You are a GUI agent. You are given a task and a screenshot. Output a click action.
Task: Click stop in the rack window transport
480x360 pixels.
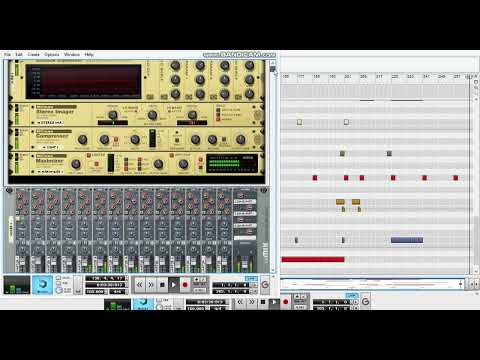tap(162, 285)
